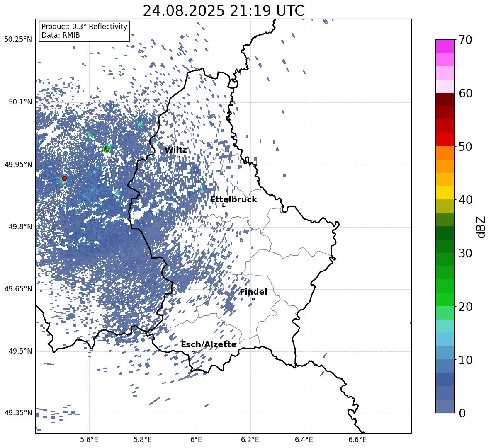Click the Data: RMIB text
This screenshot has width=491, height=448.
click(x=61, y=35)
